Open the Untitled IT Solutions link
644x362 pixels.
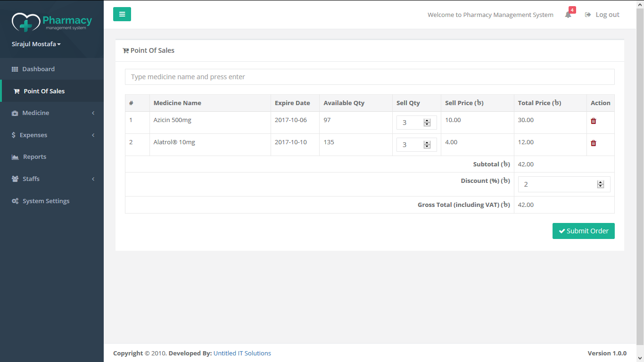tap(242, 353)
